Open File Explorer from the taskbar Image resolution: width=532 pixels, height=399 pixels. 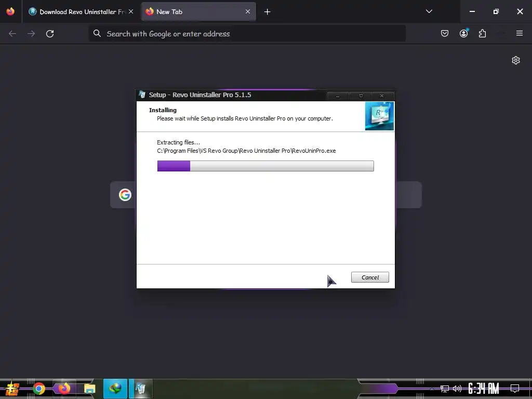point(90,389)
